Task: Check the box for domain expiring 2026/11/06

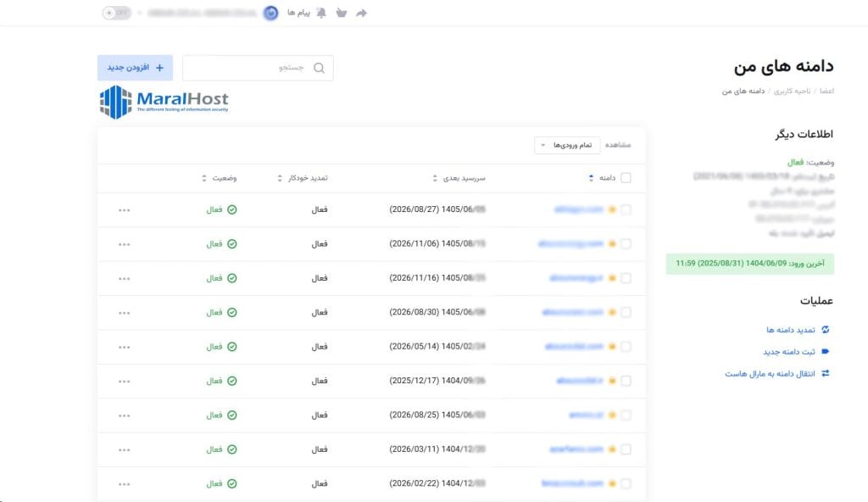Action: click(626, 243)
